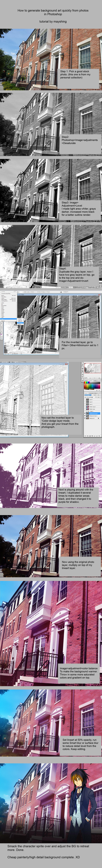Select Liquify... in the Filter menu
The image size is (102, 868).
coord(9,298)
